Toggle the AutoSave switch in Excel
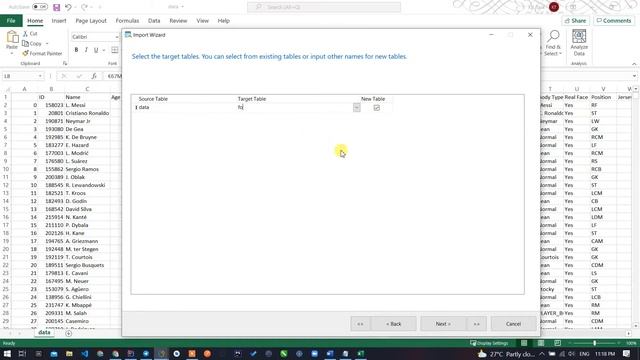 40,7
